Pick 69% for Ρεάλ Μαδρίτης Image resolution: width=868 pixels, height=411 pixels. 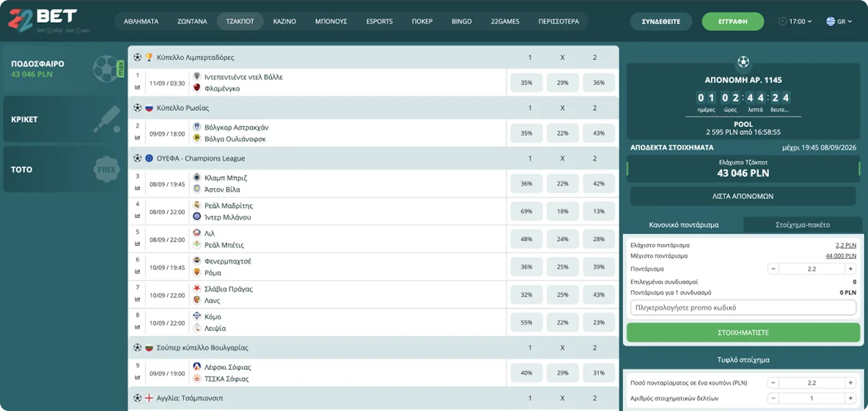click(526, 211)
